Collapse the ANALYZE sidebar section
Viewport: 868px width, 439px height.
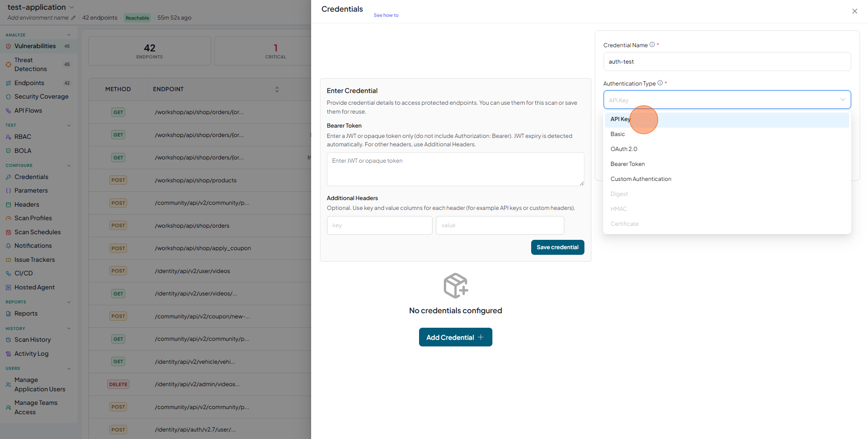click(x=69, y=35)
